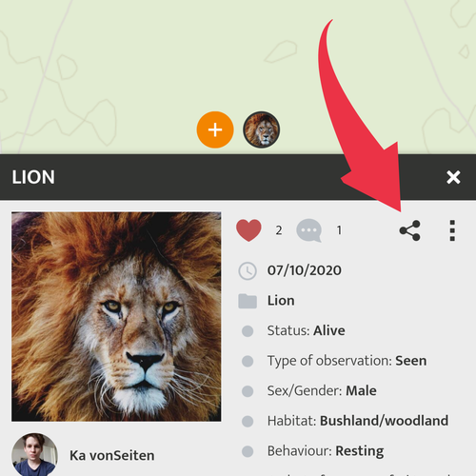Viewport: 476px width, 476px height.
Task: Click the likes count number 2
Action: [279, 230]
